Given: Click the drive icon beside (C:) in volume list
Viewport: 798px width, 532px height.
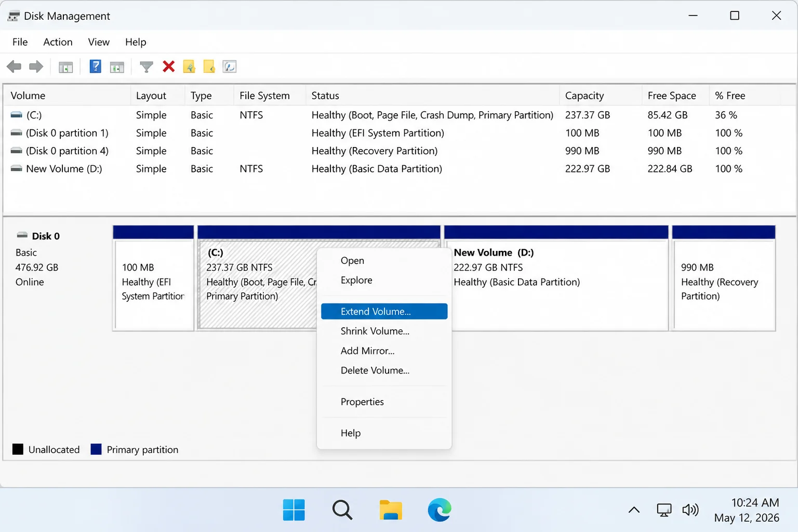Looking at the screenshot, I should pos(17,115).
